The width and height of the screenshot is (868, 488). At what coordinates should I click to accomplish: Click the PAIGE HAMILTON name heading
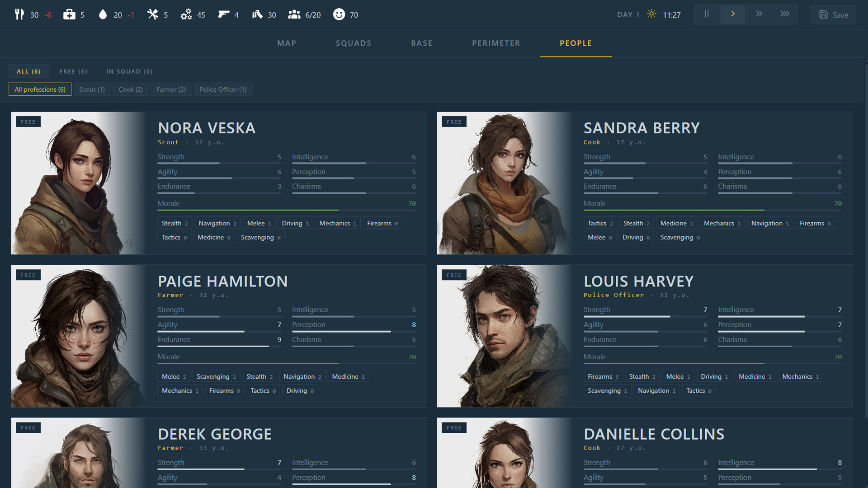click(x=222, y=281)
